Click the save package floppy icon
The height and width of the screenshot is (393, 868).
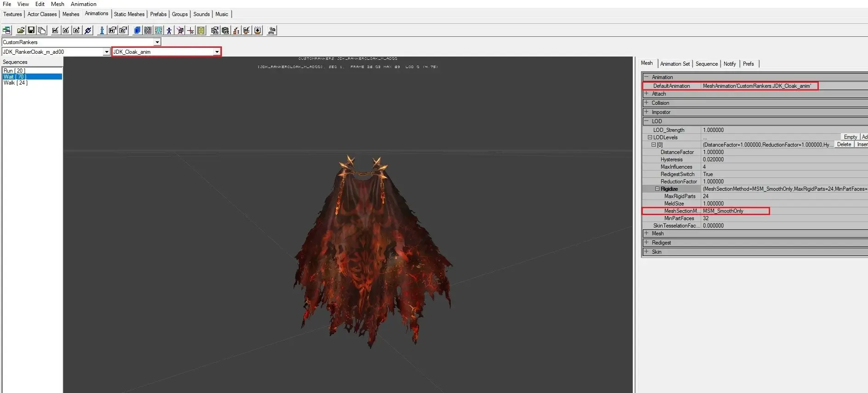(31, 30)
